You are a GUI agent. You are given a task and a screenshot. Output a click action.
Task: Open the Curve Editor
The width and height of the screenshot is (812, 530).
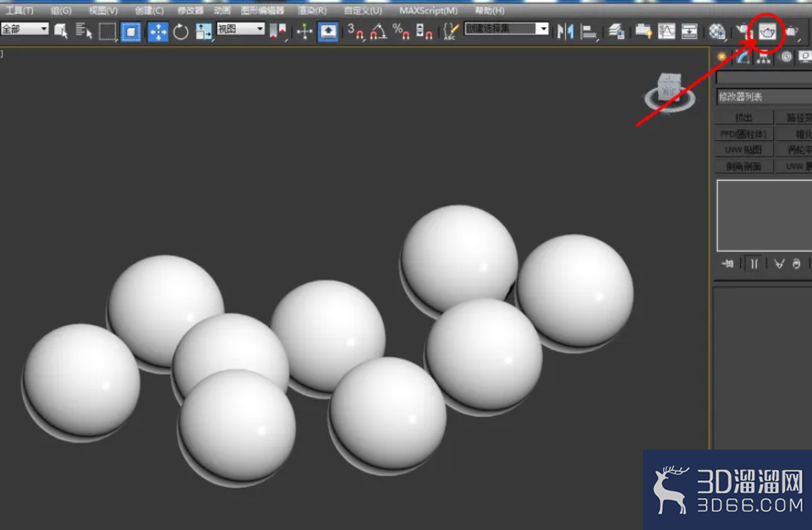pyautogui.click(x=667, y=31)
